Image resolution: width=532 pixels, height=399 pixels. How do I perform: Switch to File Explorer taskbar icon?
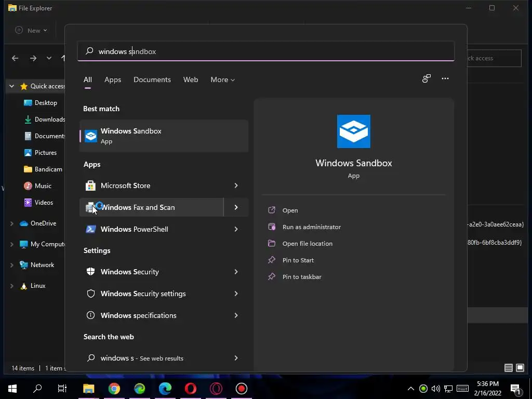88,389
